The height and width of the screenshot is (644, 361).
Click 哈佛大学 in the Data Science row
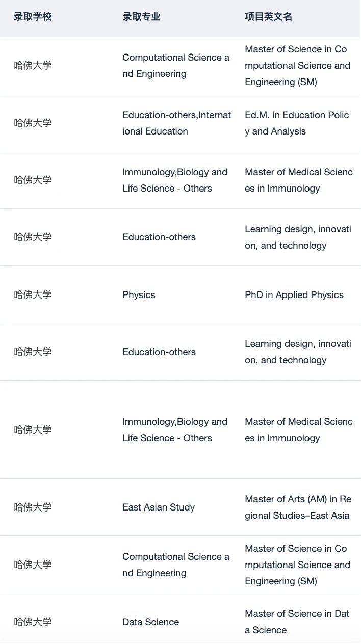tap(33, 622)
